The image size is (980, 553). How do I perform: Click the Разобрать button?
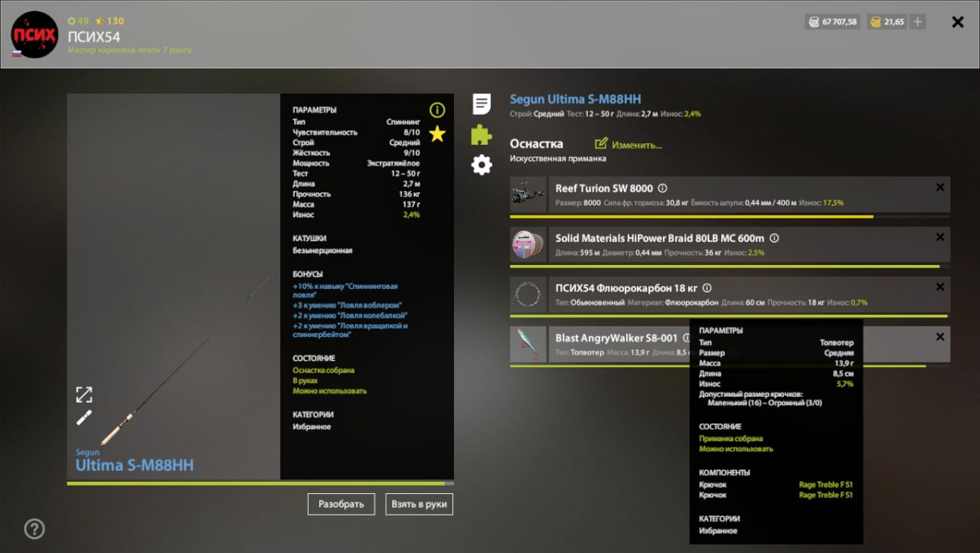341,504
